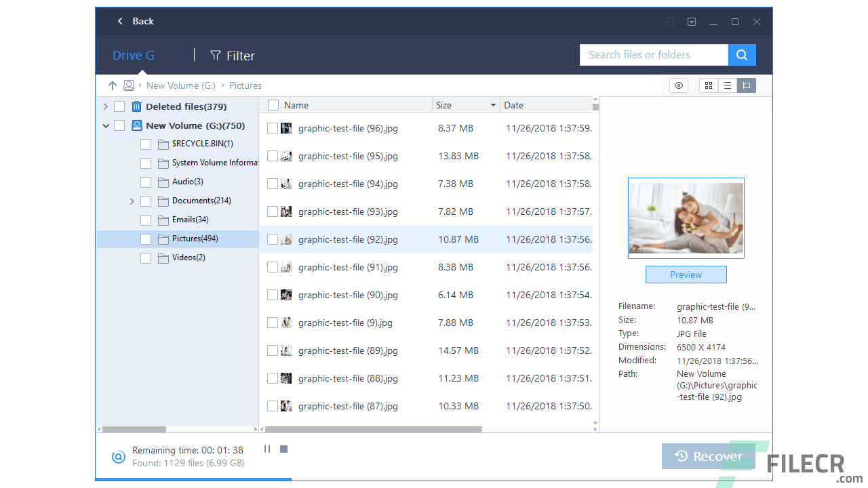Tick the checkbox for graphic-test-file (96).jpg

273,128
